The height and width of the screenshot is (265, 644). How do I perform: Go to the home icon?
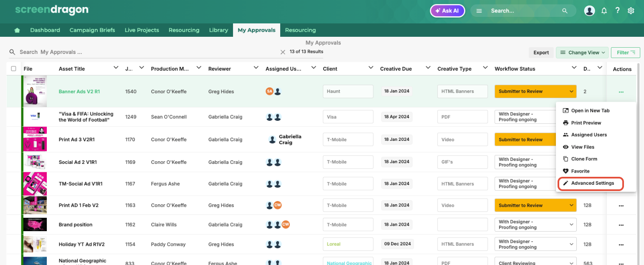point(17,30)
